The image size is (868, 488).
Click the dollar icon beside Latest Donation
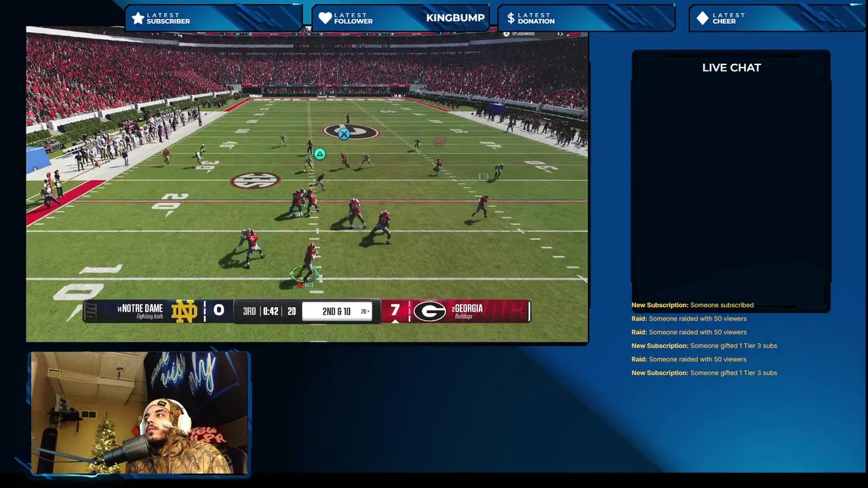[511, 18]
